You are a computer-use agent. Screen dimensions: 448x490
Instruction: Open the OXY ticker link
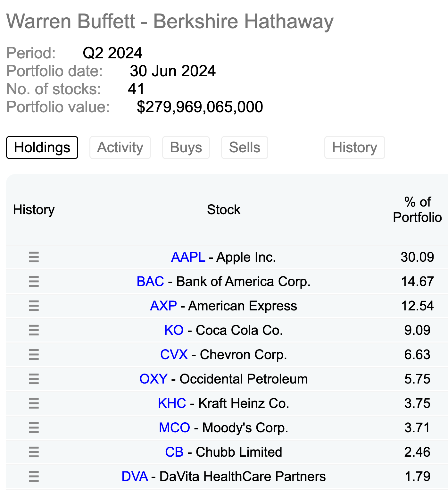[153, 379]
